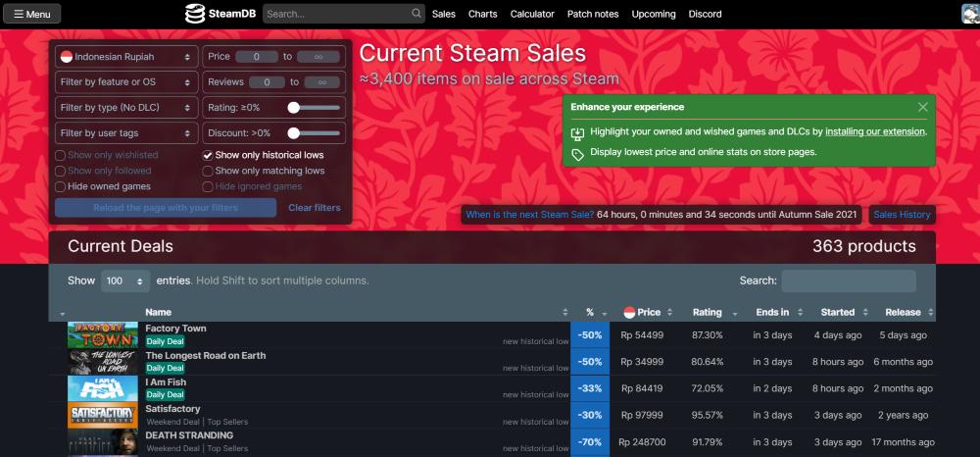The height and width of the screenshot is (457, 980).
Task: Enable Hide owned games checkbox
Action: [61, 186]
